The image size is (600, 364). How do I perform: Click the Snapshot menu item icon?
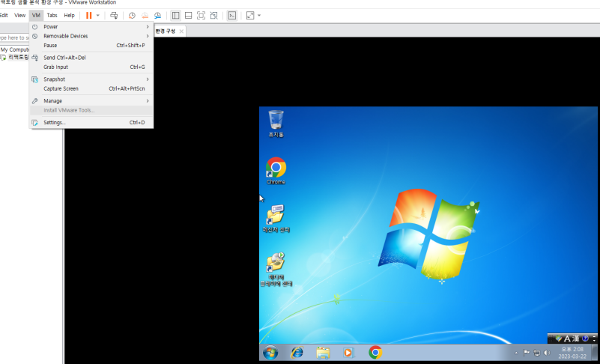[x=34, y=79]
